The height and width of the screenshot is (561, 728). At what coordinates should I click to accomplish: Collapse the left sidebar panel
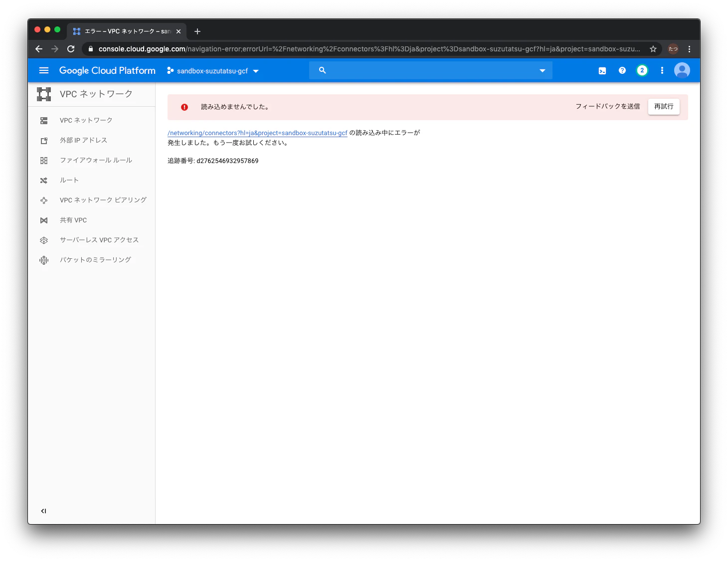tap(44, 511)
